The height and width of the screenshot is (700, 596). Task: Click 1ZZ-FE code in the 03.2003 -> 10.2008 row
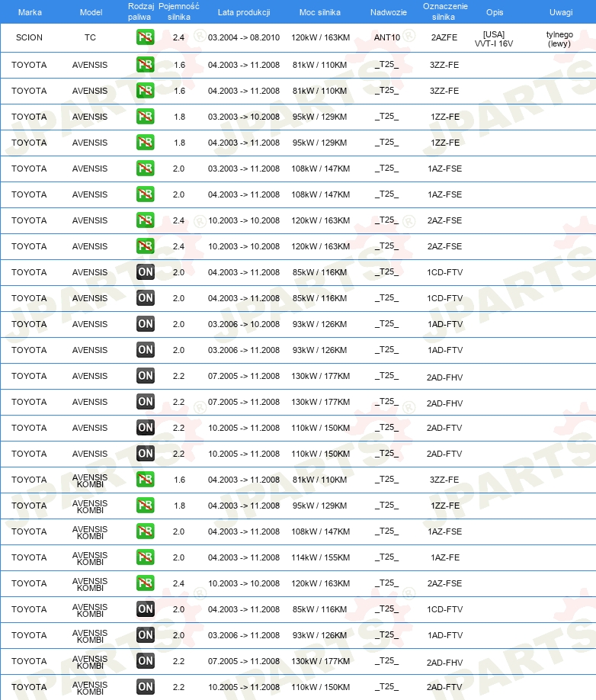click(445, 117)
